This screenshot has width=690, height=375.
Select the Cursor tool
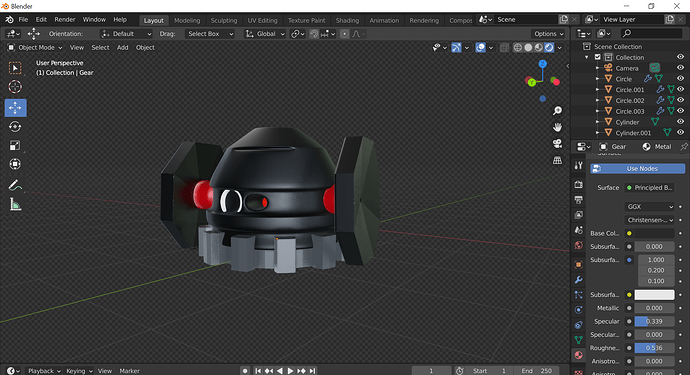pos(15,87)
